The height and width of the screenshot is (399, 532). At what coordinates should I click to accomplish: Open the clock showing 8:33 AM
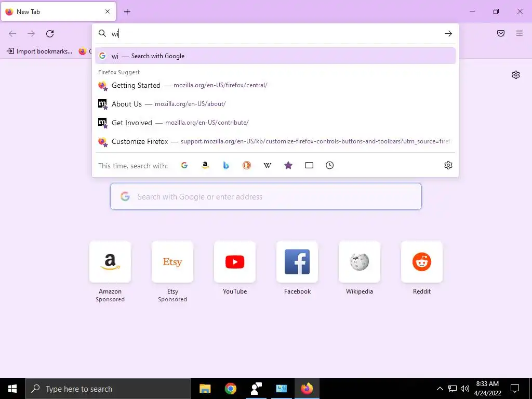[x=487, y=389]
